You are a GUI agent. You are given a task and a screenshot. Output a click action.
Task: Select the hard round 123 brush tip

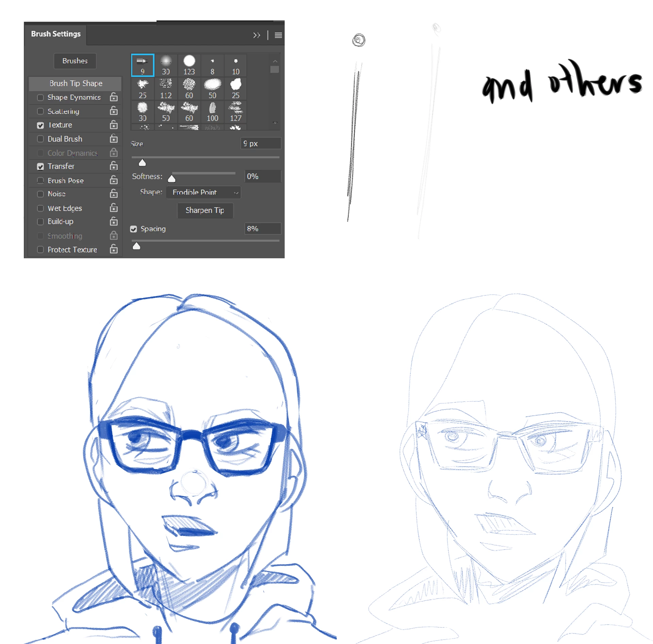point(189,65)
